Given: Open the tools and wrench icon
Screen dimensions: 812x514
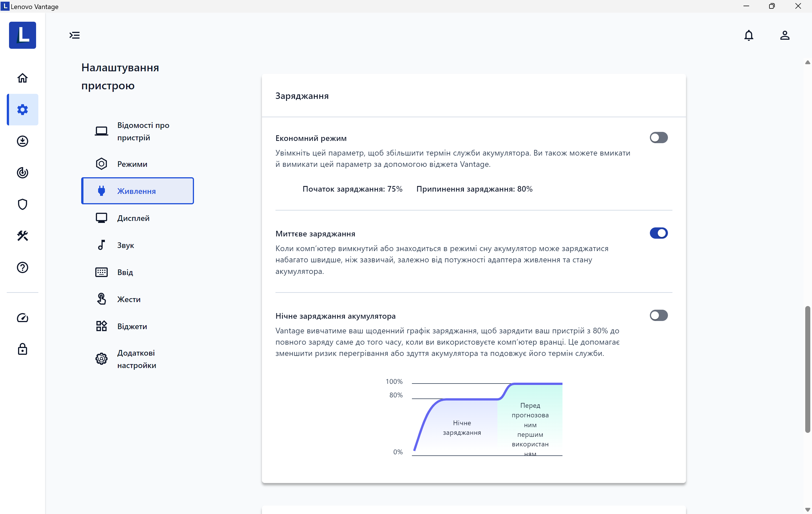Looking at the screenshot, I should click(22, 236).
